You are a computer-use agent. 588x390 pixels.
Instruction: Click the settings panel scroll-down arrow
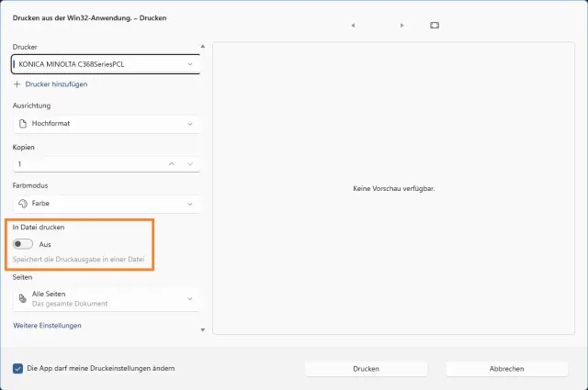point(202,329)
